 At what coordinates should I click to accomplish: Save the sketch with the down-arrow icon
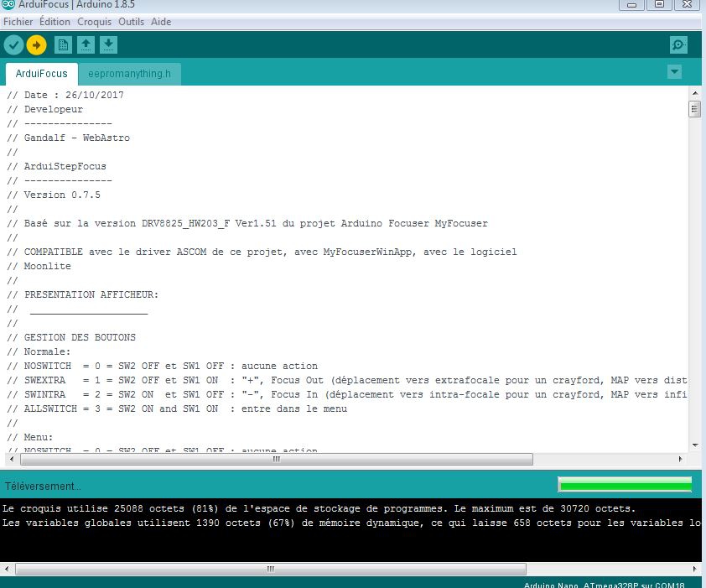click(108, 45)
